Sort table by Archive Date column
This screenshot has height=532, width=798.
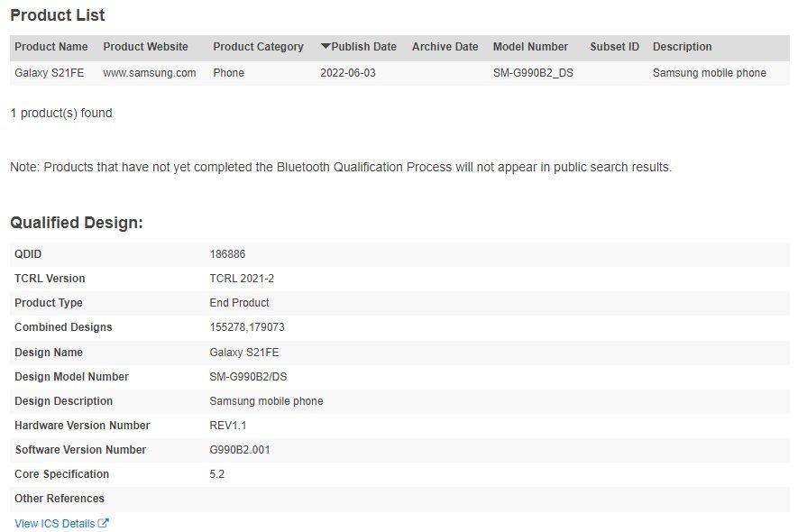click(x=445, y=47)
